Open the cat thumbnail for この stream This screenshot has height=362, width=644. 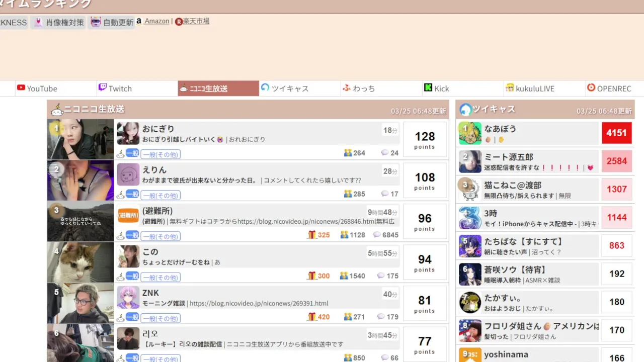pos(80,262)
